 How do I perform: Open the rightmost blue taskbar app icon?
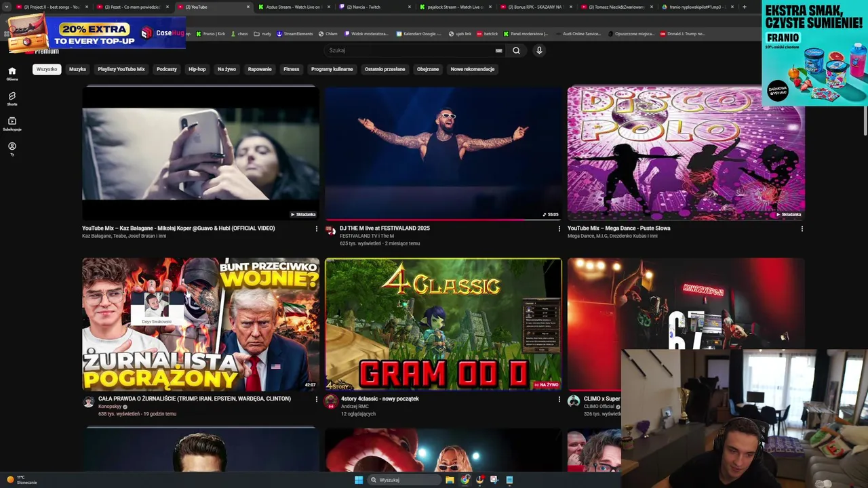(509, 480)
